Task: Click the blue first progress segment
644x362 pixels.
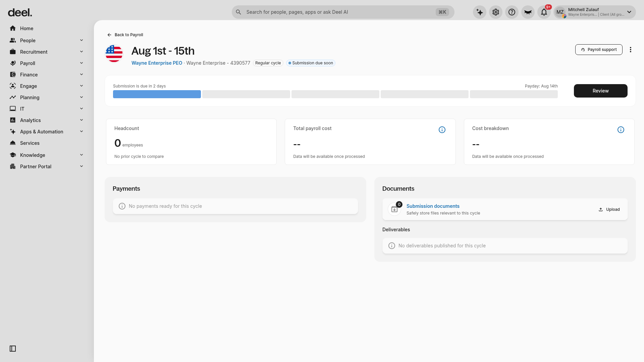Action: (157, 94)
